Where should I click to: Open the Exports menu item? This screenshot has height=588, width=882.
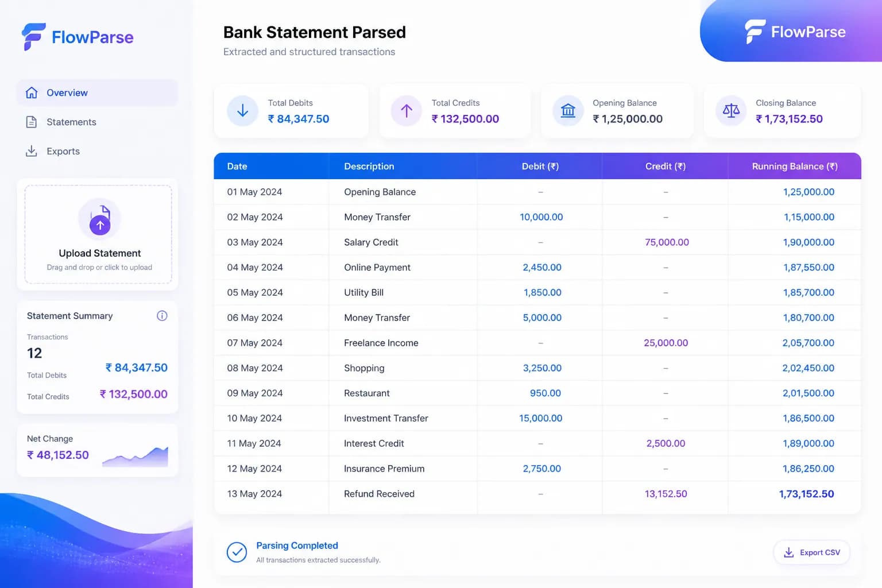coord(97,151)
